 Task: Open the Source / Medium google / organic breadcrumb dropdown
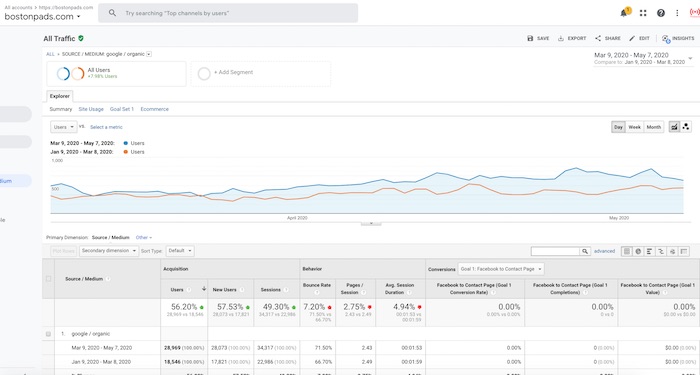coord(149,54)
